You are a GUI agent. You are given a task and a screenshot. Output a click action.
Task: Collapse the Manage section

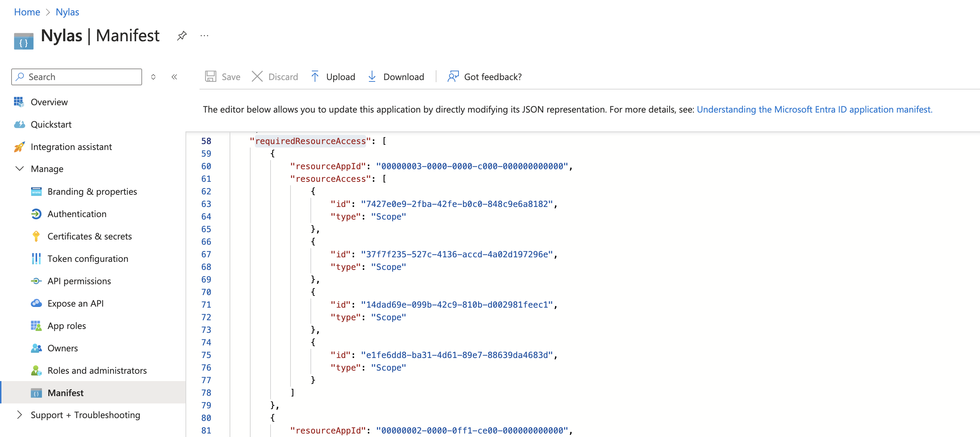click(20, 169)
